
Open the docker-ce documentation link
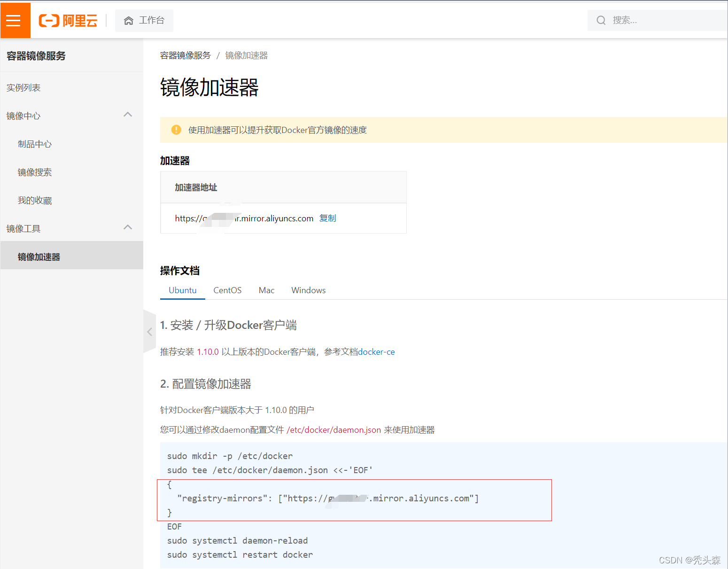coord(376,352)
